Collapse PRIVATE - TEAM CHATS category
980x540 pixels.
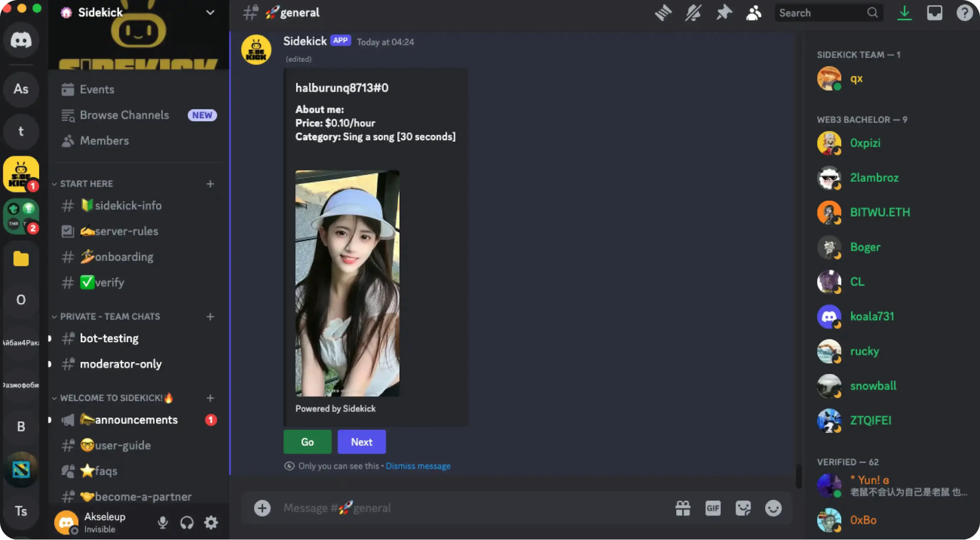pyautogui.click(x=110, y=317)
